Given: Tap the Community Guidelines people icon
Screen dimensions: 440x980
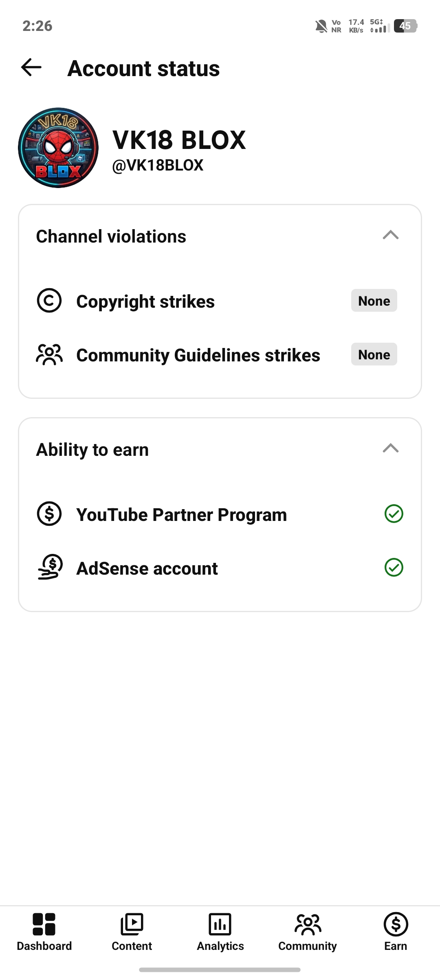Looking at the screenshot, I should coord(49,354).
